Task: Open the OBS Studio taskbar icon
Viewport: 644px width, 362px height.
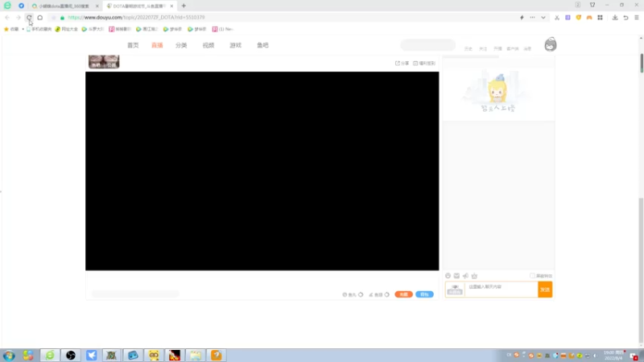Action: (71, 355)
